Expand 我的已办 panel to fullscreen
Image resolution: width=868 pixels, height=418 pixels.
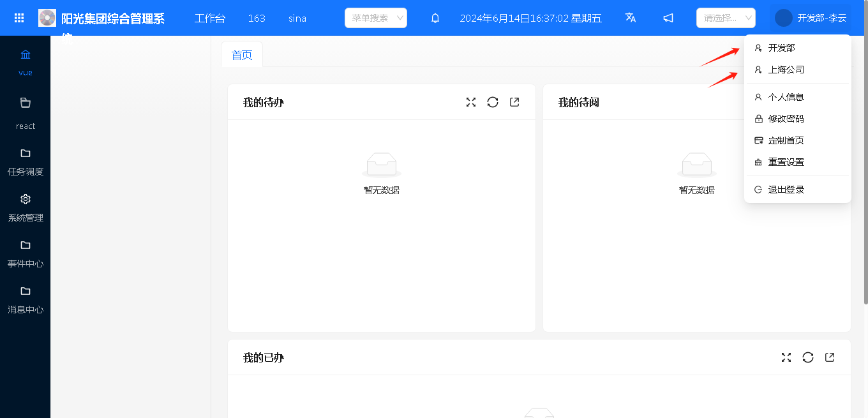(x=786, y=357)
